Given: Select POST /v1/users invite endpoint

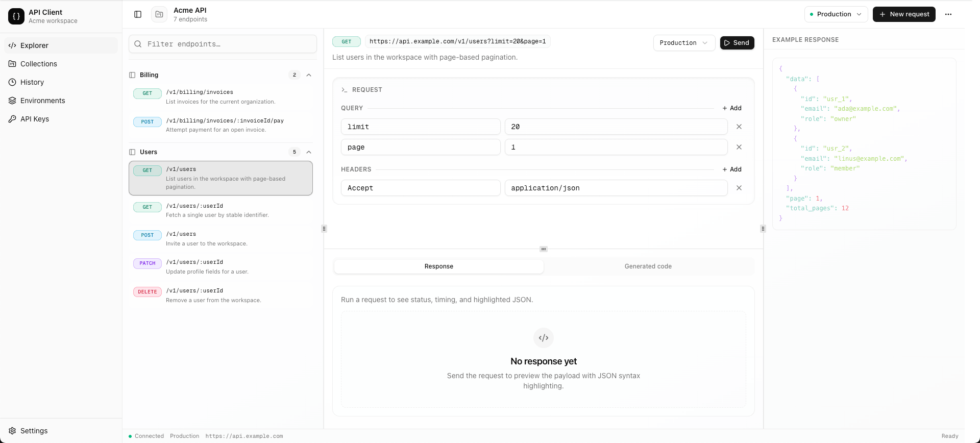Looking at the screenshot, I should click(220, 238).
